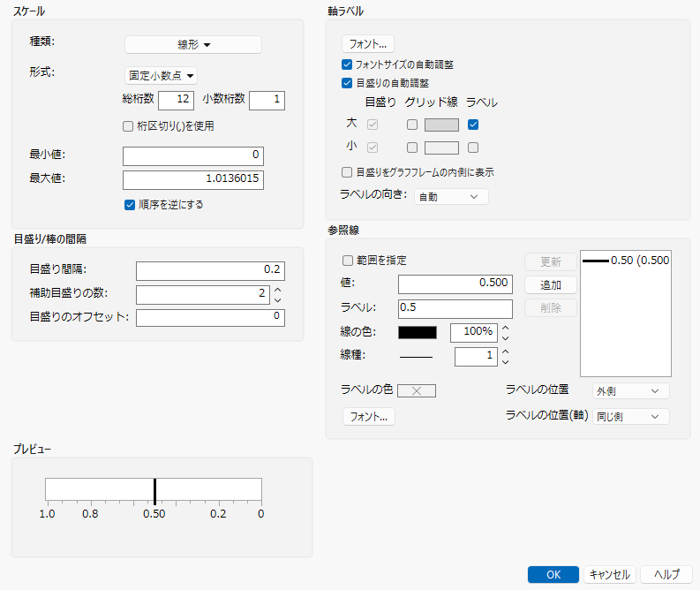700x590 pixels.
Task: Enable 範囲を指定 checkbox
Action: tap(347, 261)
